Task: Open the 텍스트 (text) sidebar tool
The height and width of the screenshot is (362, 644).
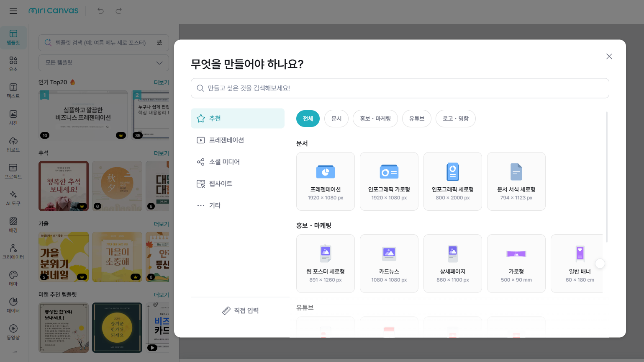Action: tap(13, 90)
